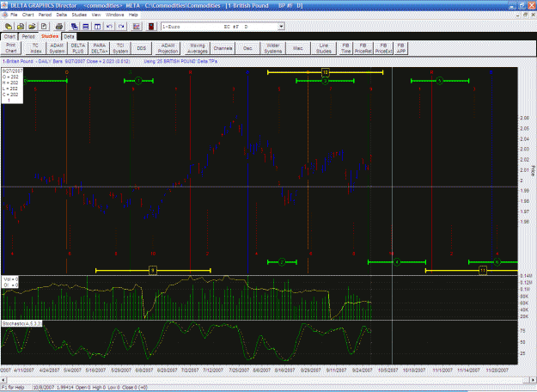Open the Period menu
Screen dimensions: 537x392
click(x=45, y=15)
